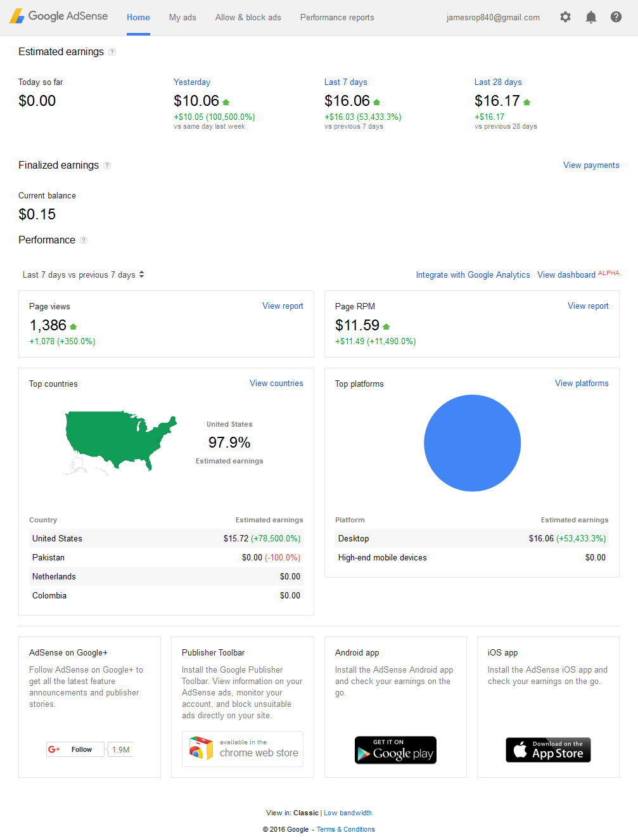
Task: Open the jamesrop840@gmail.com account menu
Action: [x=493, y=18]
